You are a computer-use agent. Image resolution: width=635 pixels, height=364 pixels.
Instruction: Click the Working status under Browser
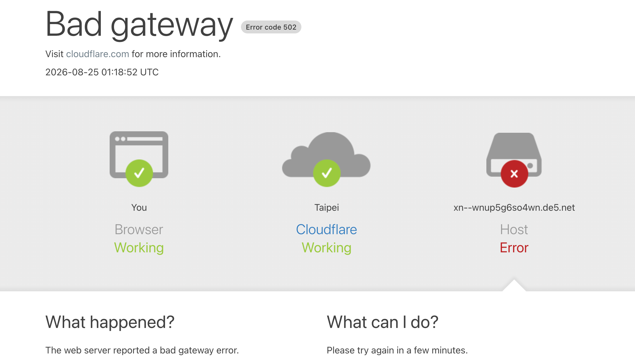[139, 248]
